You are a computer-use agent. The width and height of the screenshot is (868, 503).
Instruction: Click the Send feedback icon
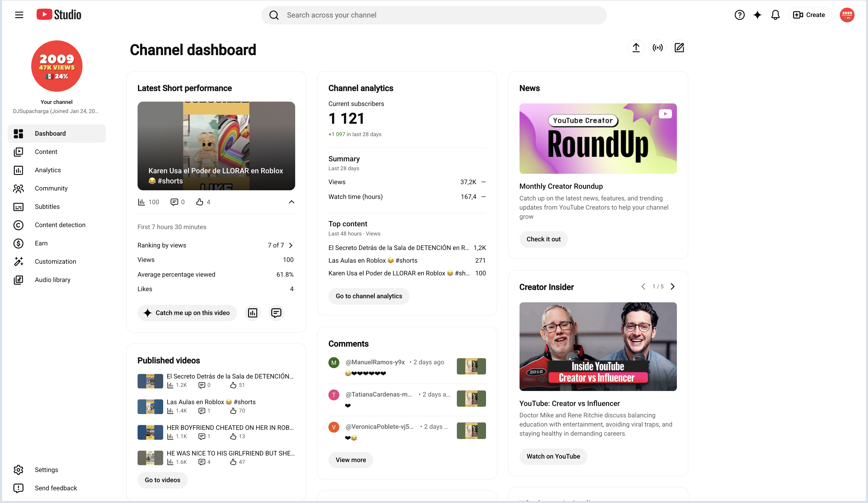click(x=18, y=488)
